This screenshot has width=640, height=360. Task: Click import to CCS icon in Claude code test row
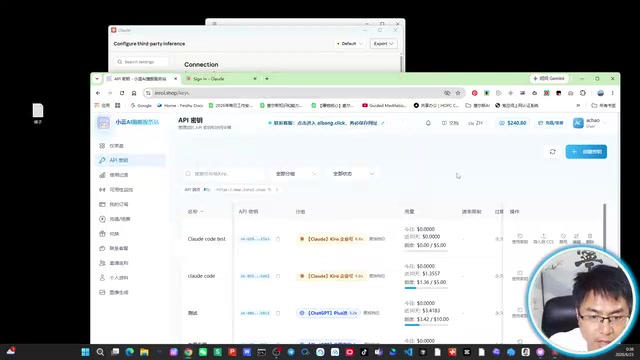(x=543, y=238)
